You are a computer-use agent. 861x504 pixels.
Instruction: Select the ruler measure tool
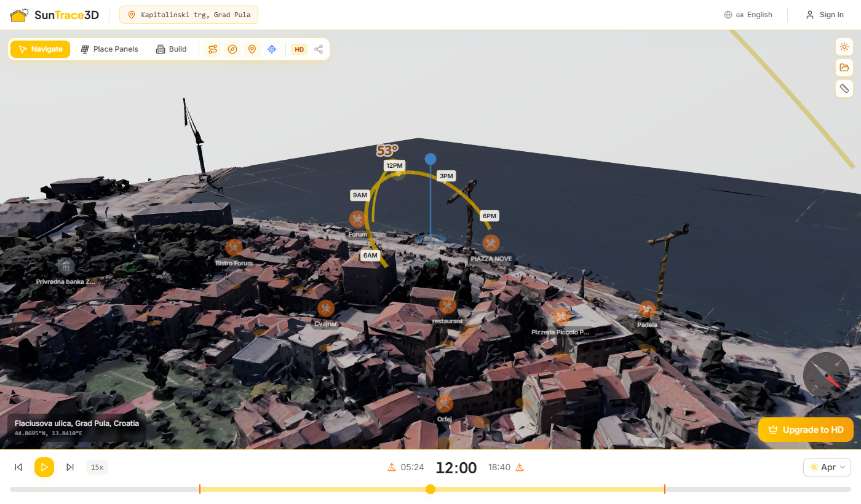point(844,89)
